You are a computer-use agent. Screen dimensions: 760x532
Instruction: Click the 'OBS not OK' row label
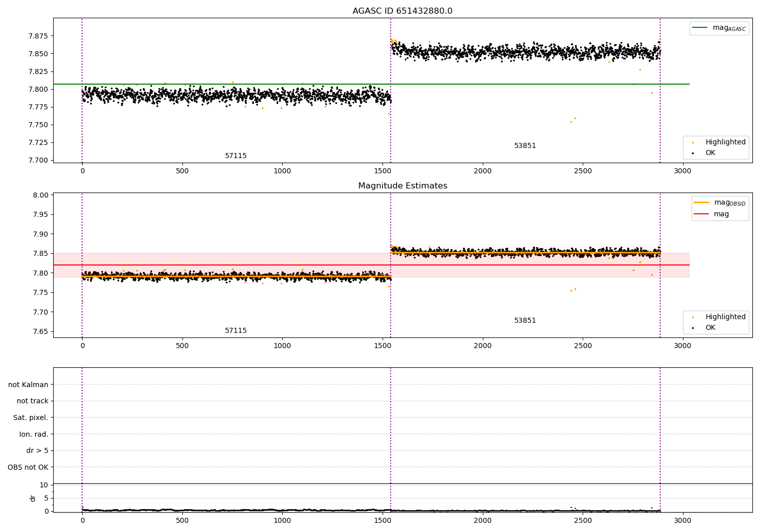pyautogui.click(x=28, y=467)
